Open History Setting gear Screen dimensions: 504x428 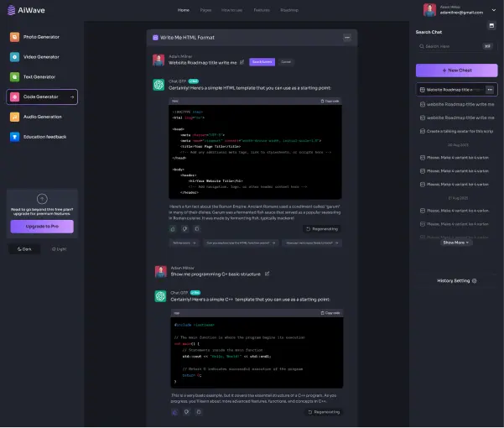pyautogui.click(x=475, y=280)
